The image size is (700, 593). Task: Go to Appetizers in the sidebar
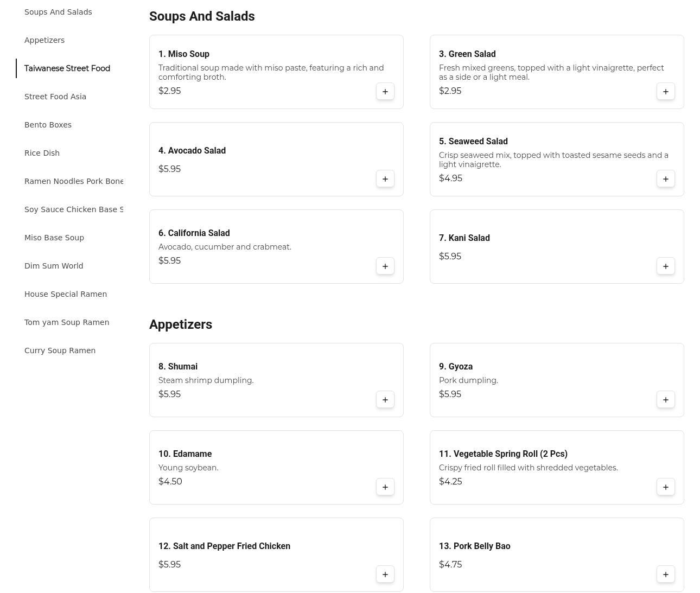44,40
